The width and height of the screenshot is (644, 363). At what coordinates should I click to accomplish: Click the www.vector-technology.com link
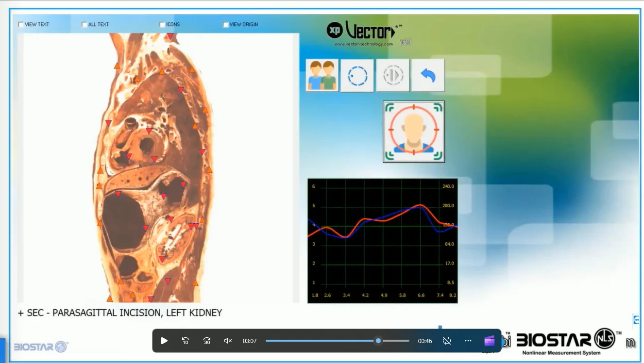coord(363,44)
